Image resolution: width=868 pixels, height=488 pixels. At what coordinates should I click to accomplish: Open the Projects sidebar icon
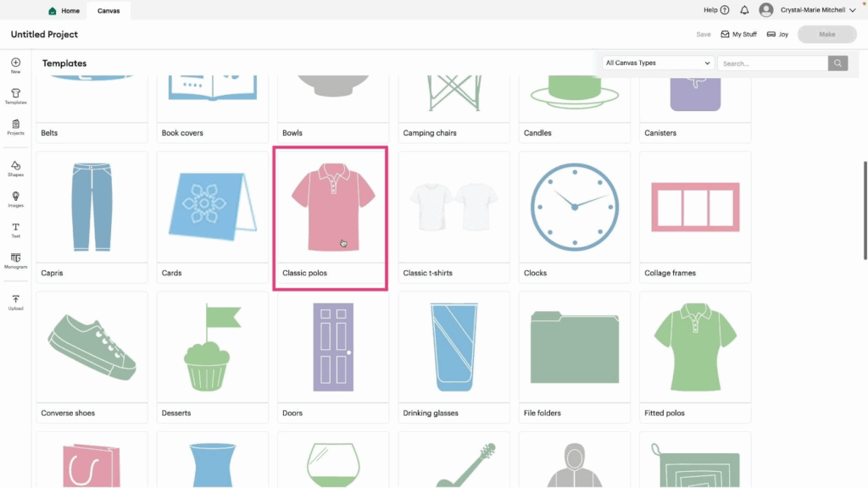tap(15, 127)
